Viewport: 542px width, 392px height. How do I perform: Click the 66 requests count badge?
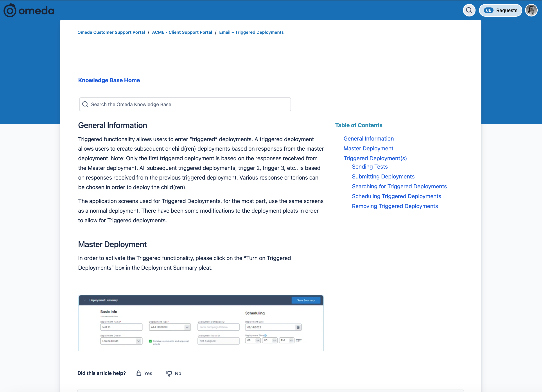pyautogui.click(x=488, y=11)
